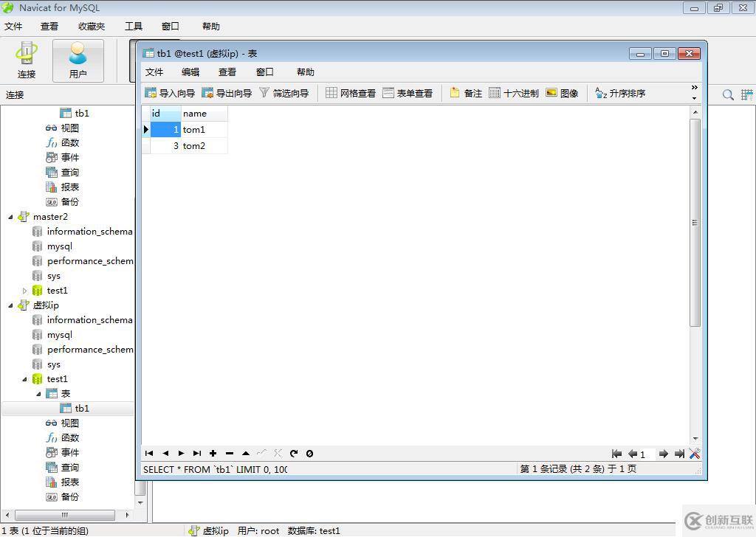Click the 连接 connection toolbar icon

point(27,60)
